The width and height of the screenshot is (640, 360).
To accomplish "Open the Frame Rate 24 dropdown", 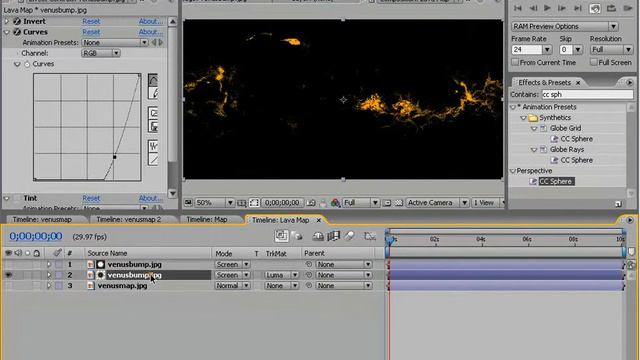I will click(531, 50).
